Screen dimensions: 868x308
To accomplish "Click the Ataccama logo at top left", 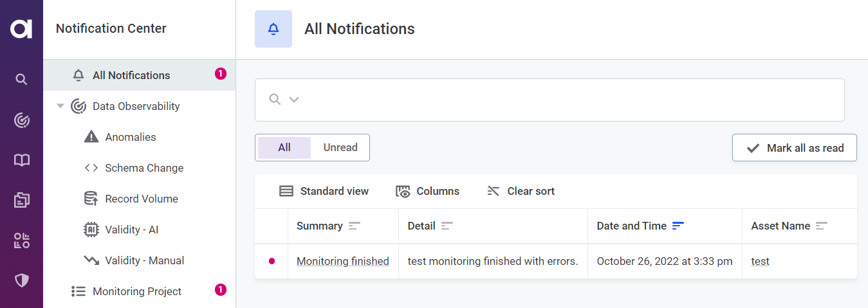I will click(x=21, y=29).
